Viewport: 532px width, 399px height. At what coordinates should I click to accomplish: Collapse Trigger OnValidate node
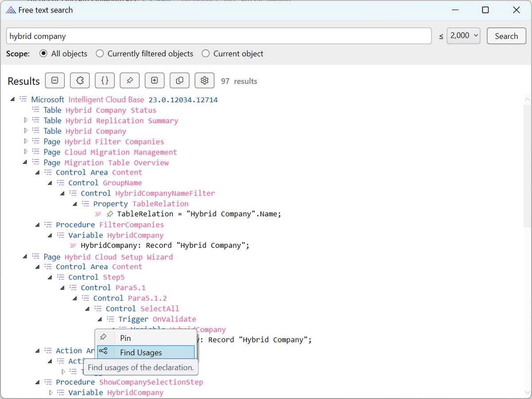coord(100,319)
